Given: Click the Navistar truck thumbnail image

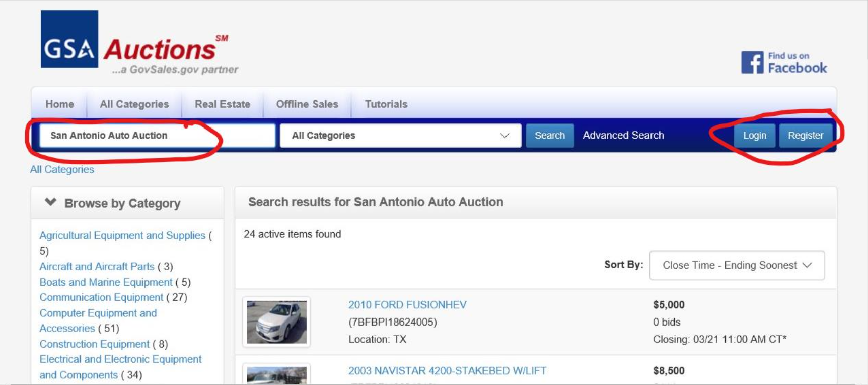Looking at the screenshot, I should (276, 375).
